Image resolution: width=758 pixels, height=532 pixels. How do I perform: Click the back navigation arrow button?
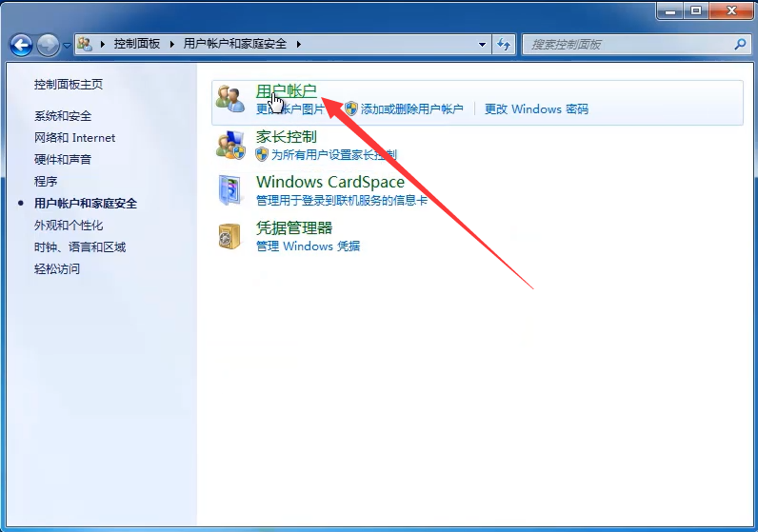21,45
